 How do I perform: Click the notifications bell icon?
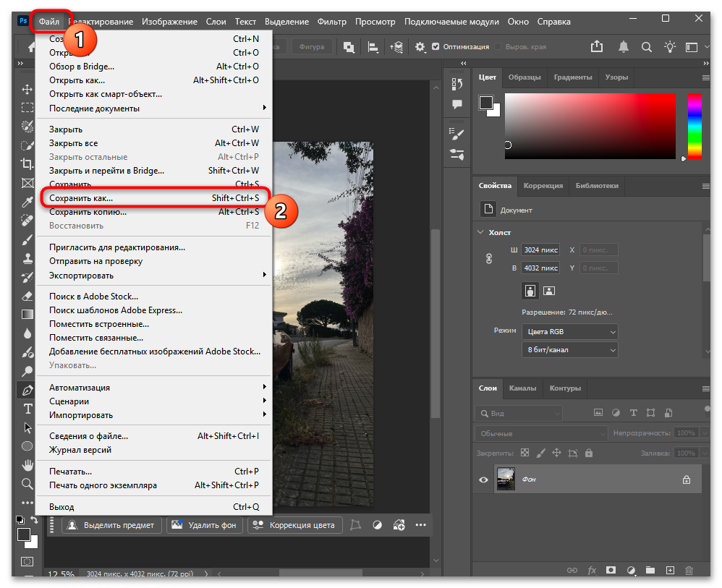622,46
